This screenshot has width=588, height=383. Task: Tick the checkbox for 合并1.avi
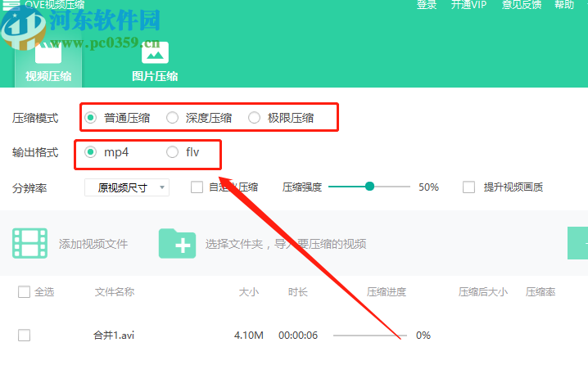[24, 335]
